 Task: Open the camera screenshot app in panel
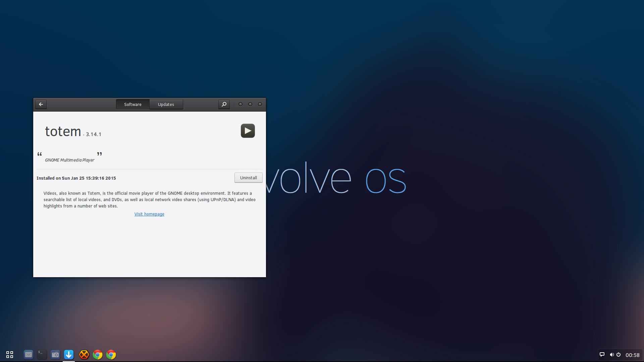click(55, 355)
